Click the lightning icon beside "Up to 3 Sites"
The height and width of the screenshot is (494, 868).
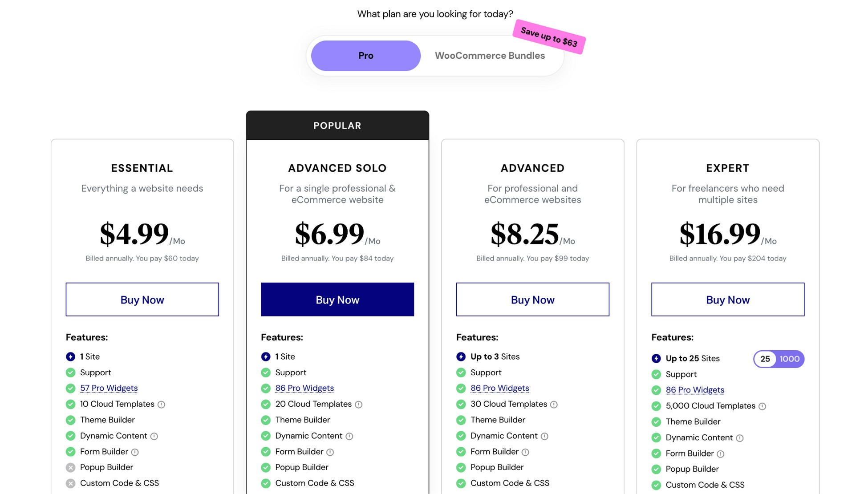pyautogui.click(x=462, y=356)
